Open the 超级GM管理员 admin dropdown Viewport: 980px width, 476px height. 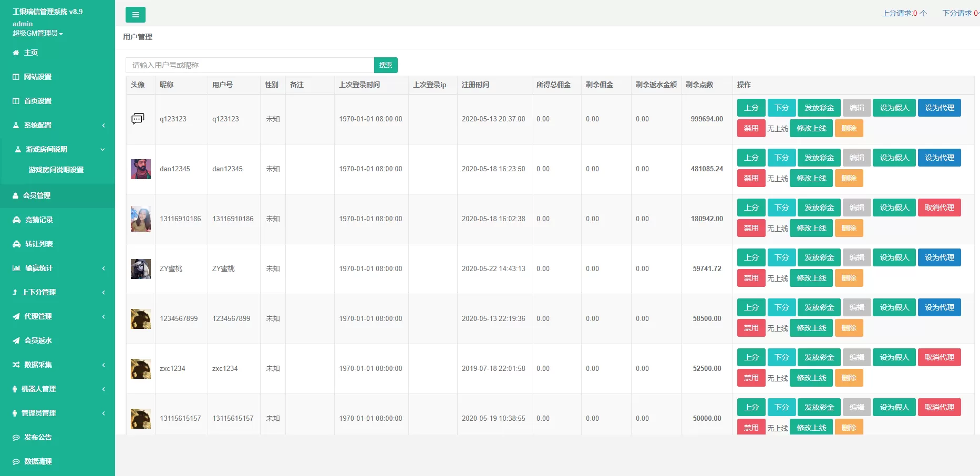(x=37, y=33)
